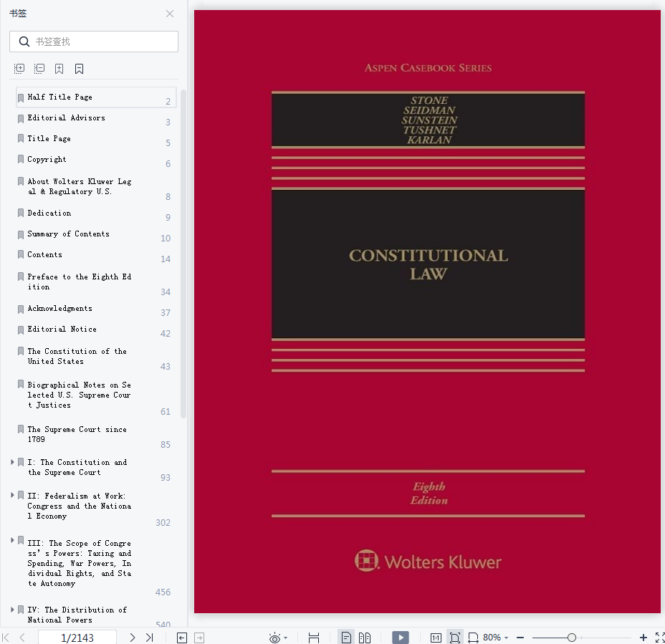
Task: Click the page number field 1/2143
Action: (x=77, y=638)
